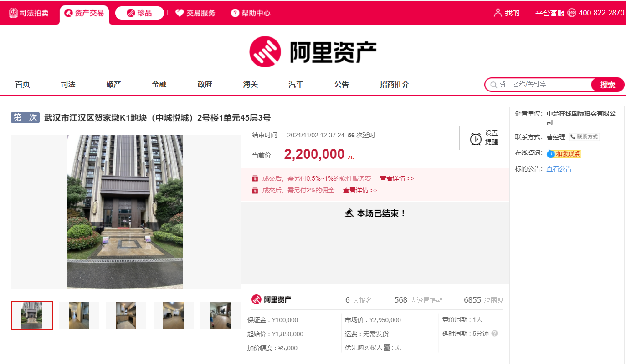Open 查看详情 for the software service fee
The width and height of the screenshot is (626, 364).
(x=397, y=178)
